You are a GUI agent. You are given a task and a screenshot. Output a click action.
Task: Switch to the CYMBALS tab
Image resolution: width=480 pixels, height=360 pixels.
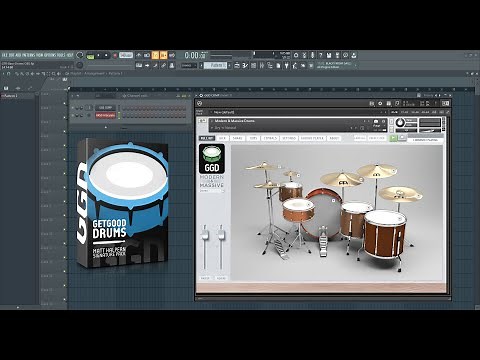click(x=270, y=138)
